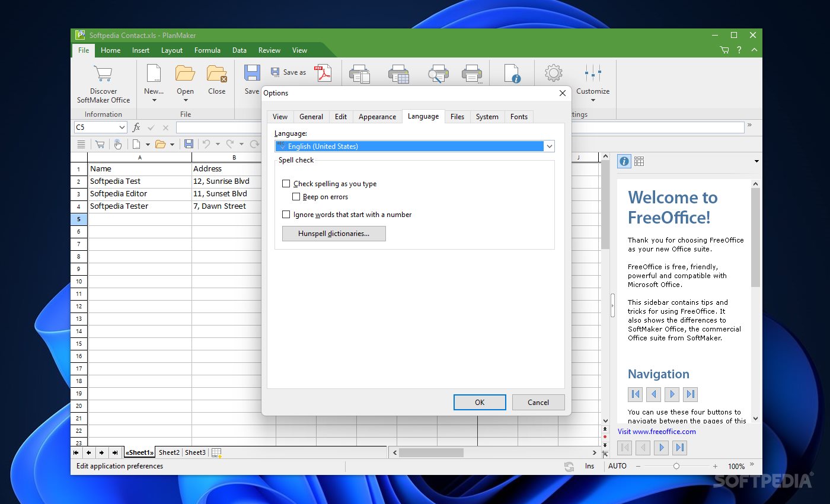The width and height of the screenshot is (830, 504).
Task: Click the small shopping cart toolbar icon
Action: 100,144
